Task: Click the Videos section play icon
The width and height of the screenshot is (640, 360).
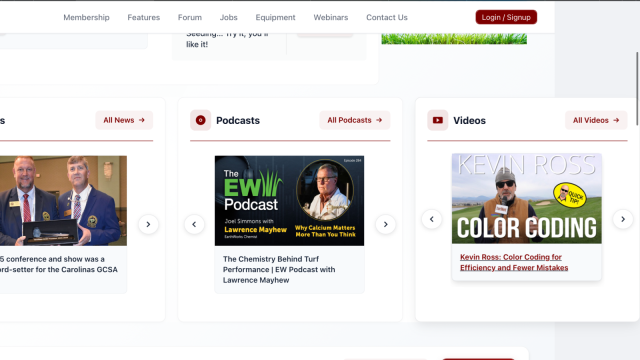Action: (438, 120)
